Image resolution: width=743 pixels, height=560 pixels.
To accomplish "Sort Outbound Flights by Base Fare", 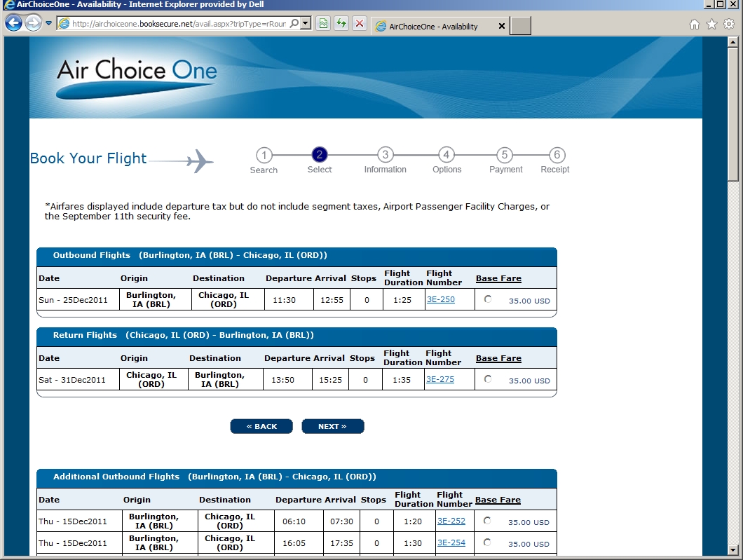I will click(x=498, y=278).
